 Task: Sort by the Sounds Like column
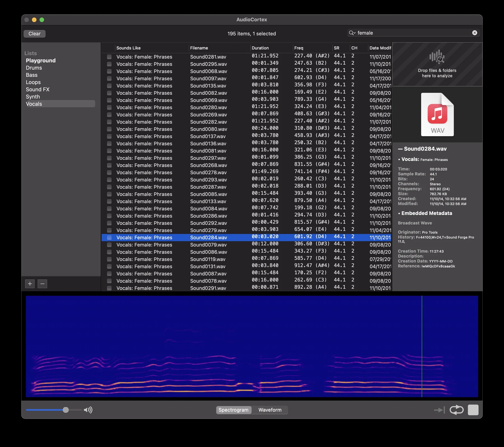coord(151,48)
